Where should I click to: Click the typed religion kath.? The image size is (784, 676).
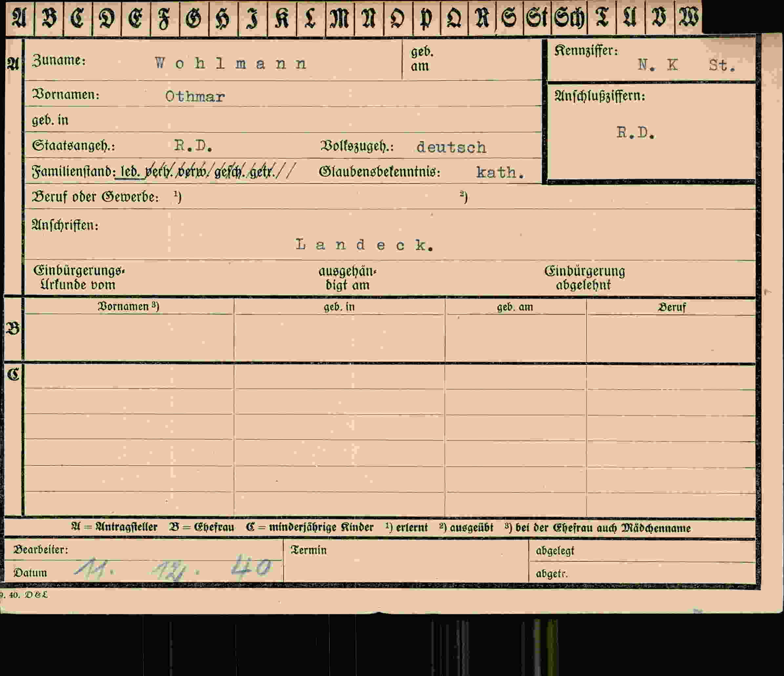[x=500, y=173]
